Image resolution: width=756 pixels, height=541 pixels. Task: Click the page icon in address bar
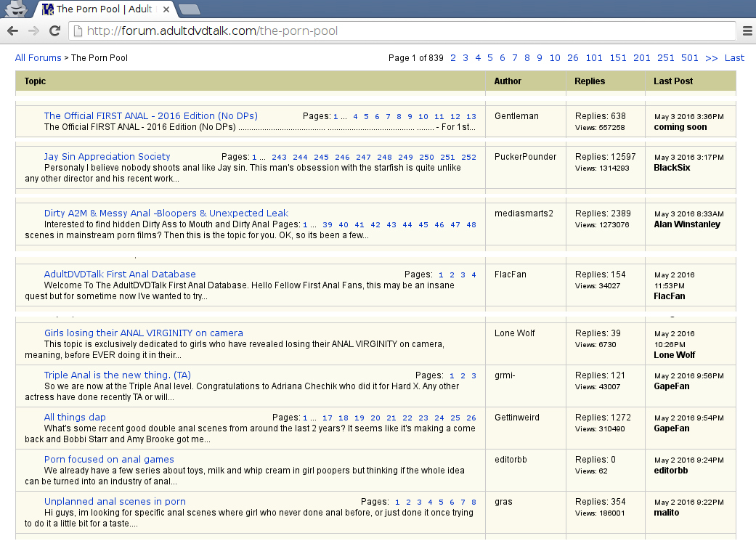[78, 30]
